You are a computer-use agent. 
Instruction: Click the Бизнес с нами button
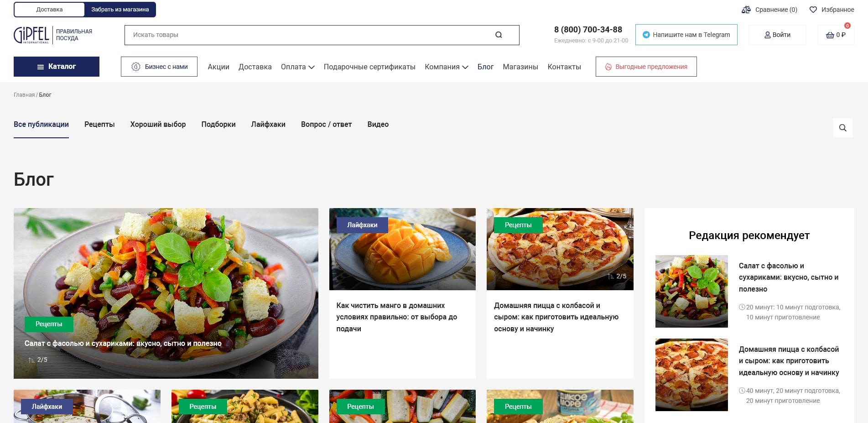[159, 67]
